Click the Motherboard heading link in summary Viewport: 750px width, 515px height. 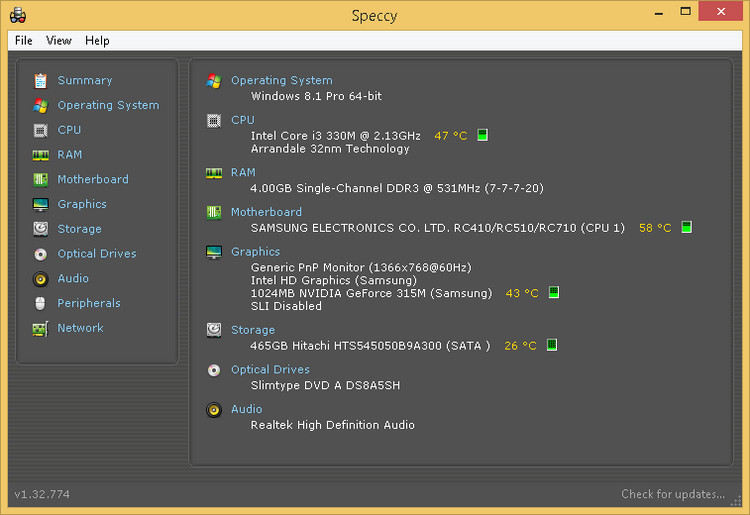266,212
